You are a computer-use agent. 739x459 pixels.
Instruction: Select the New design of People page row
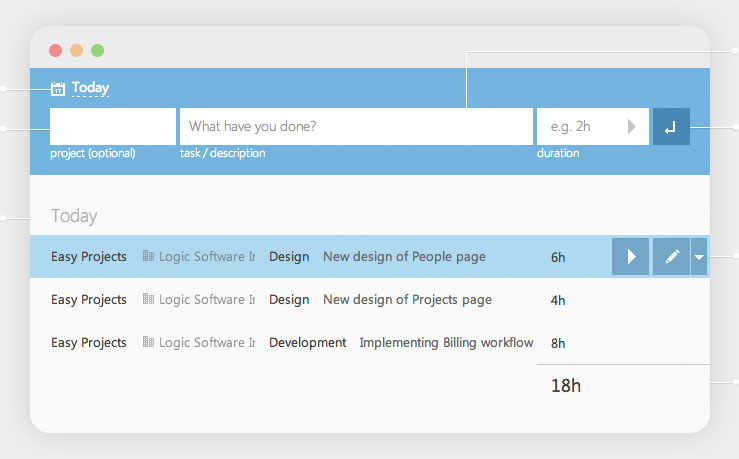(x=404, y=257)
